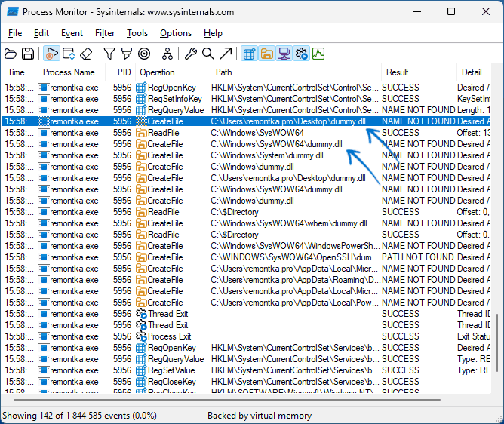This screenshot has height=424, width=504.
Task: Click the Highlight marker icon
Action: pos(127,54)
